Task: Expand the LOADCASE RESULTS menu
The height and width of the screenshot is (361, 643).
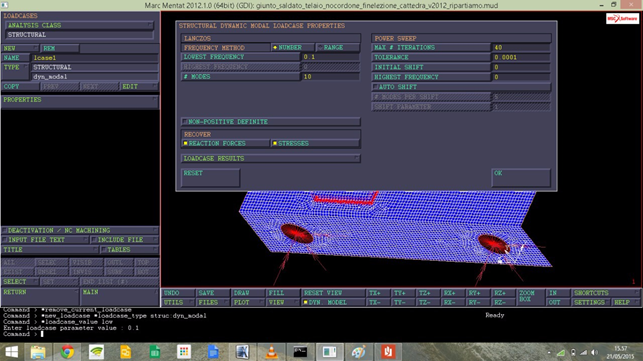Action: (271, 158)
